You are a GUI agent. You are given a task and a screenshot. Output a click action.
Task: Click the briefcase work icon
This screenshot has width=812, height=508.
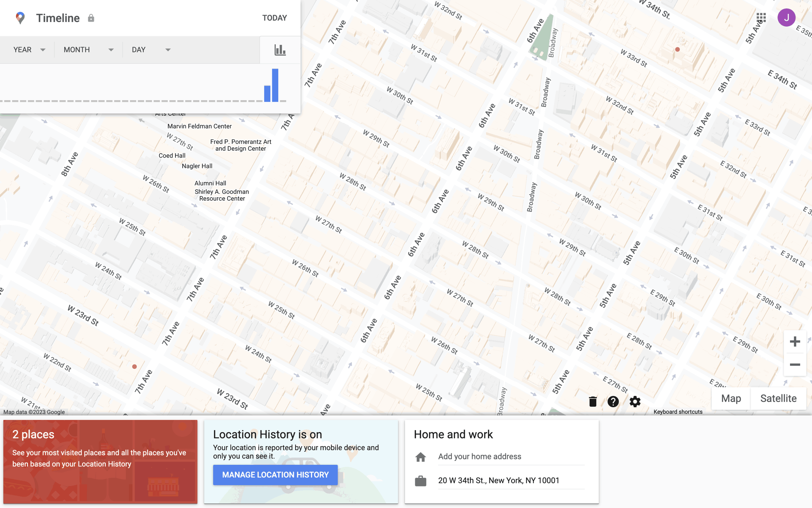click(x=420, y=481)
